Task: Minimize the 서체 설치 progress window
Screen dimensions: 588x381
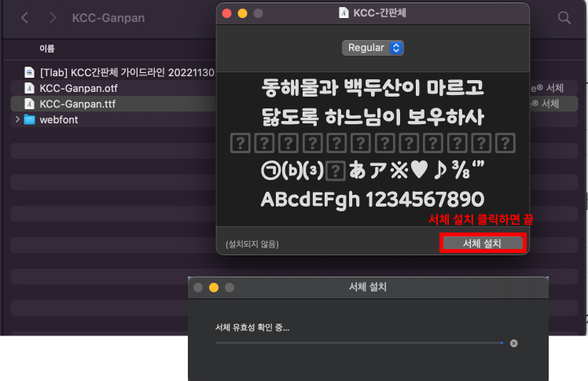Action: click(214, 288)
